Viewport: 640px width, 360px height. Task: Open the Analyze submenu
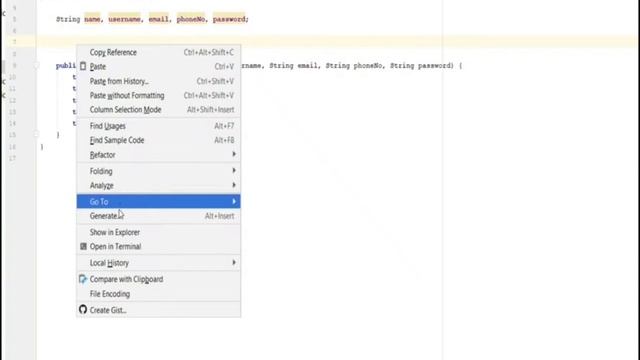pyautogui.click(x=158, y=185)
